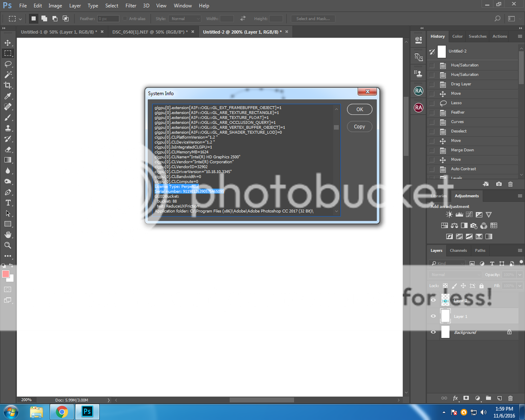Image resolution: width=525 pixels, height=420 pixels.
Task: Open the layer filter Kind dropdown
Action: [x=447, y=263]
